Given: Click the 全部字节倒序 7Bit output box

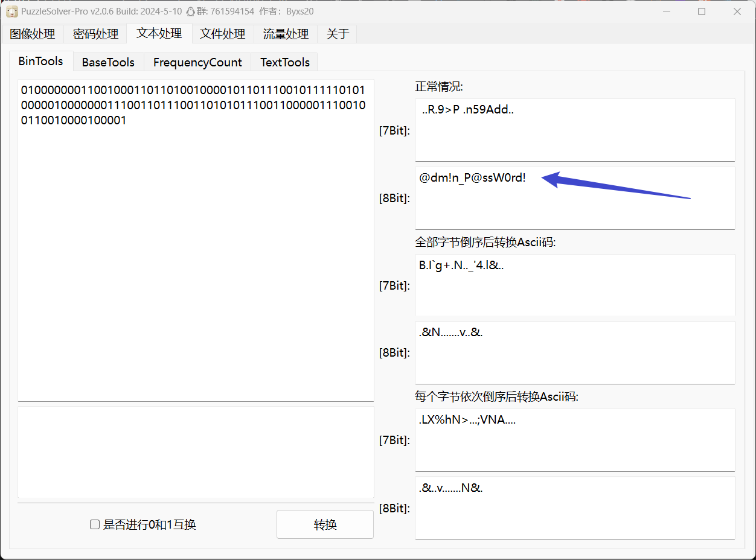Looking at the screenshot, I should 575,285.
